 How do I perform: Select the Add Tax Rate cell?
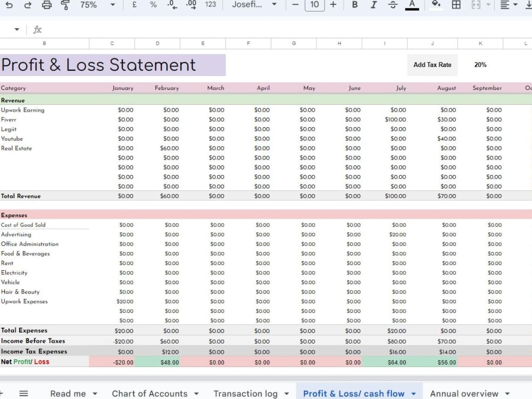(x=432, y=65)
